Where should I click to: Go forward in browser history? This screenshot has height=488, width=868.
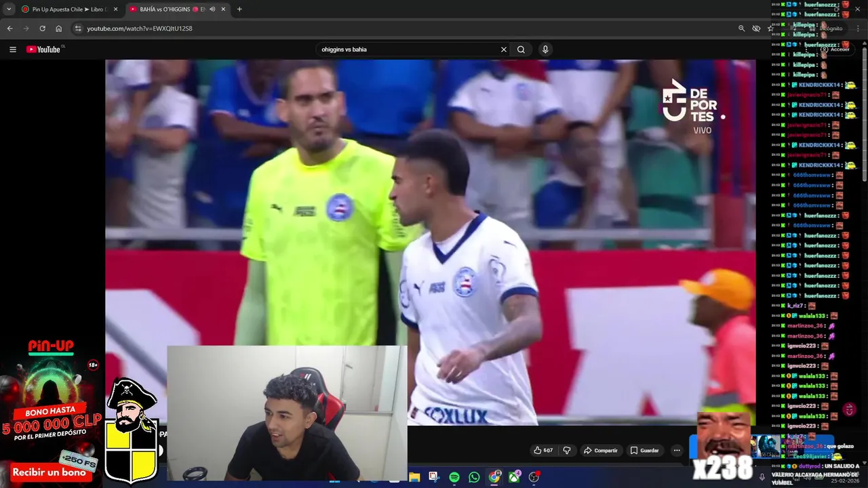point(26,28)
